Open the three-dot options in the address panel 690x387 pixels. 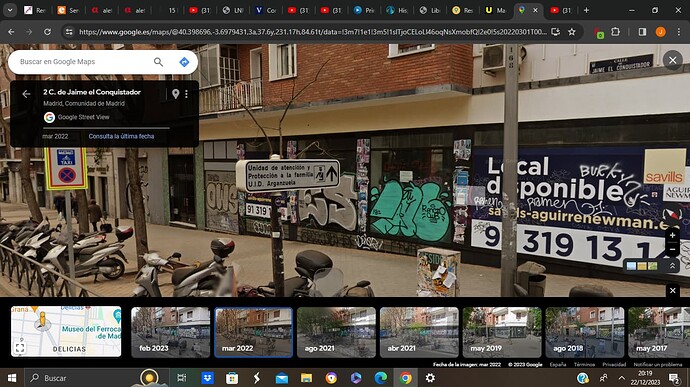[x=187, y=94]
